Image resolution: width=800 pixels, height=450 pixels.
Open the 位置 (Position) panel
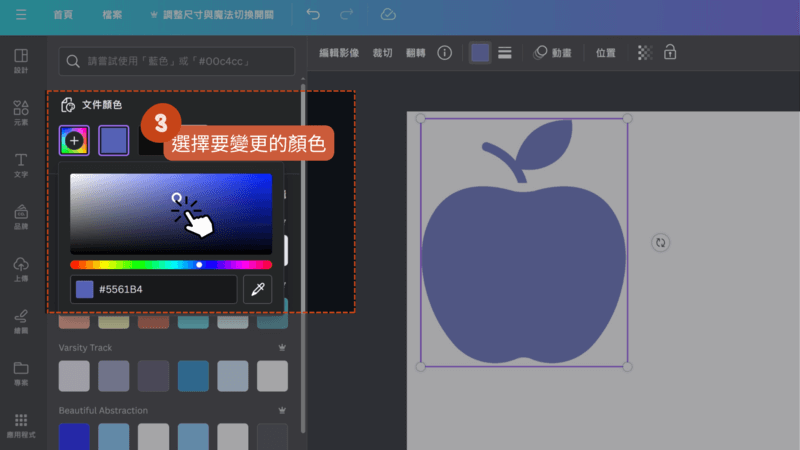606,53
